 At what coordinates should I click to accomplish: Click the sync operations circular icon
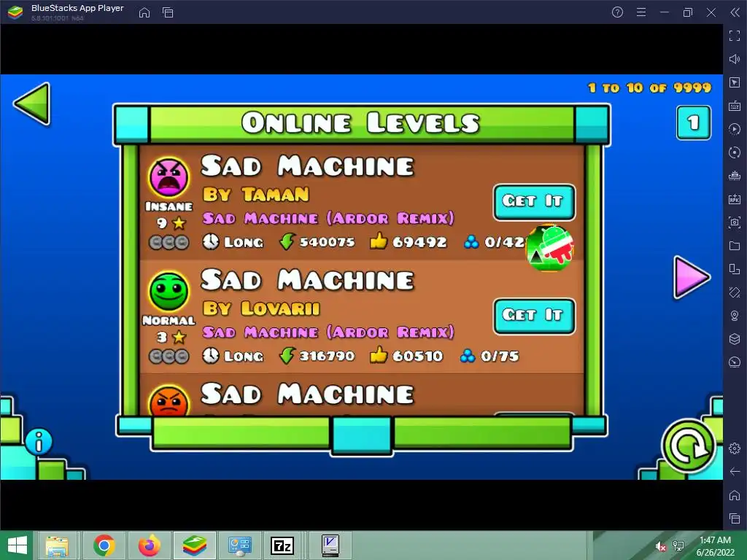[x=735, y=152]
